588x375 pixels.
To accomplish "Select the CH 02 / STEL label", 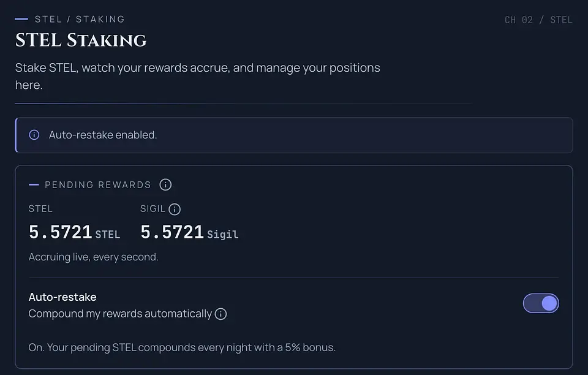I will coord(538,20).
